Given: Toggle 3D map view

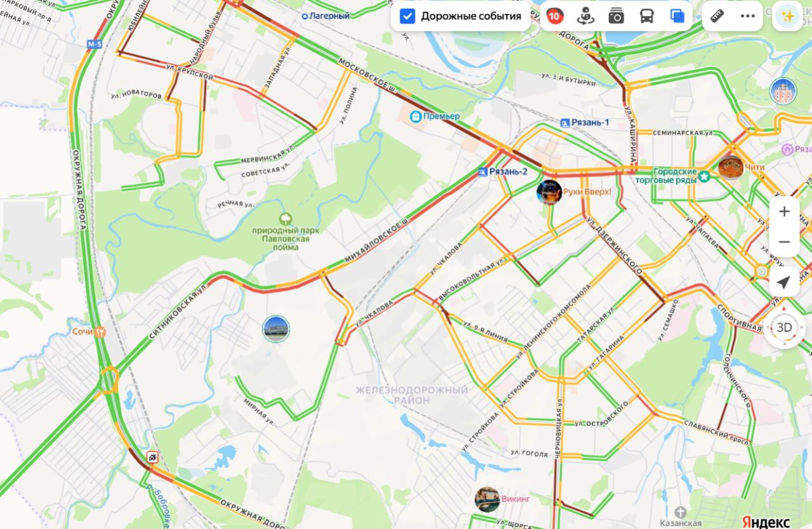Looking at the screenshot, I should pos(785,327).
